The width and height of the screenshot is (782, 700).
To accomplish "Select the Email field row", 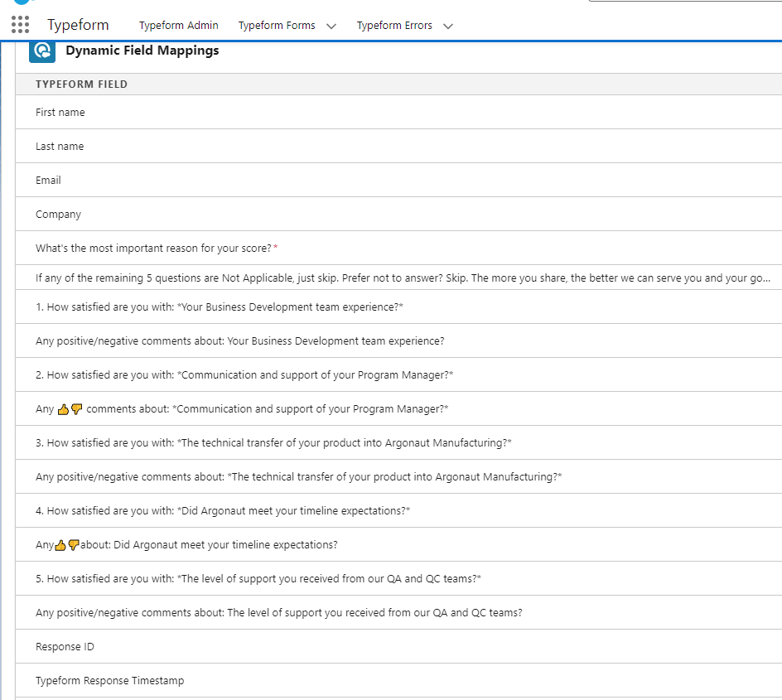I will pyautogui.click(x=398, y=180).
